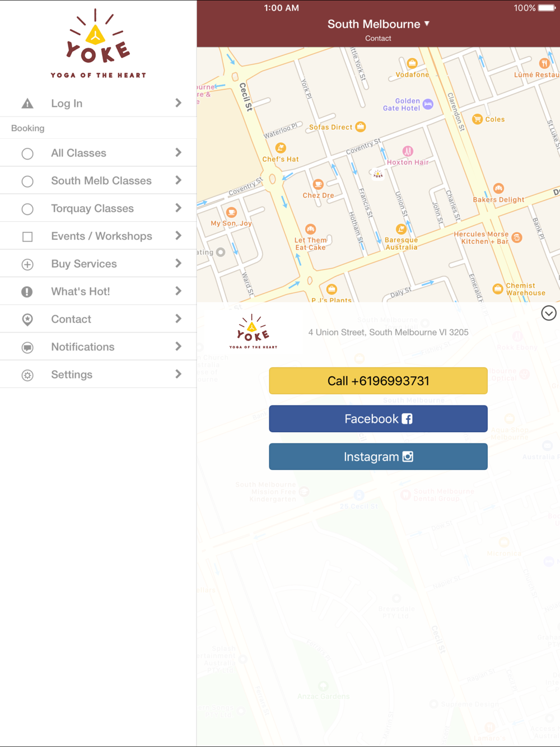
Task: Tap the Yoke logo in the contact card
Action: [x=253, y=332]
